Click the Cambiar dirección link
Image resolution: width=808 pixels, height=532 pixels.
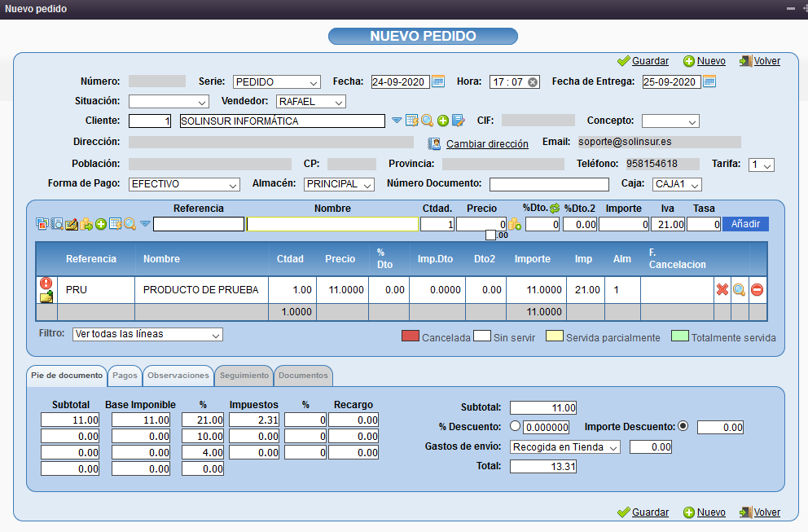[x=487, y=144]
